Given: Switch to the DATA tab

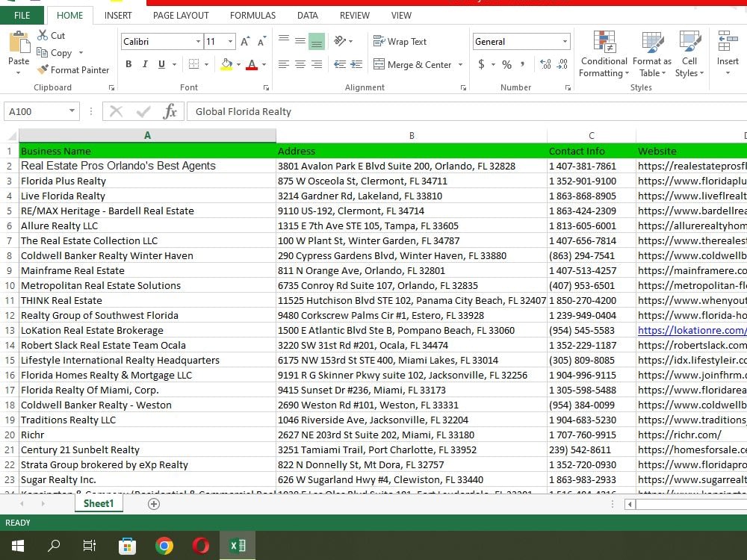Looking at the screenshot, I should (308, 15).
